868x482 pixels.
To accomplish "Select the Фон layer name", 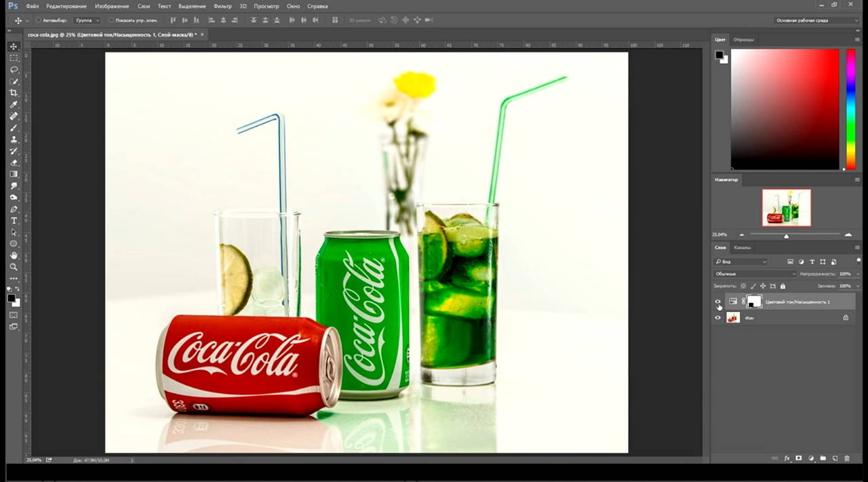I will coord(749,317).
